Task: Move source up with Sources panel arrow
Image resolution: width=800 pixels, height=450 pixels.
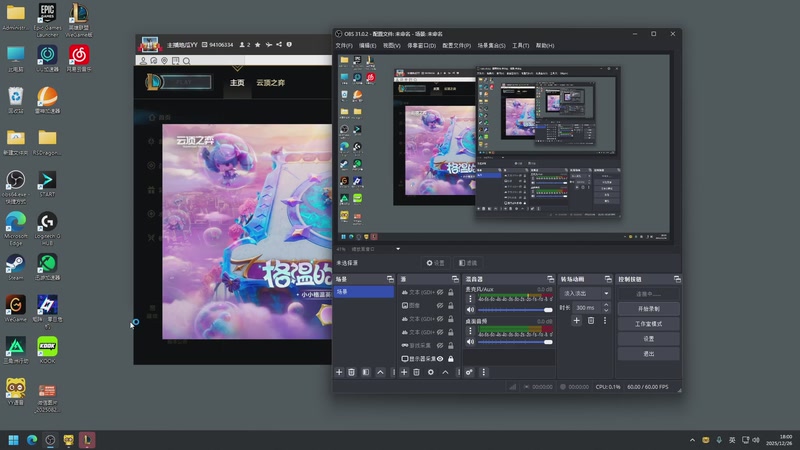Action: click(445, 372)
